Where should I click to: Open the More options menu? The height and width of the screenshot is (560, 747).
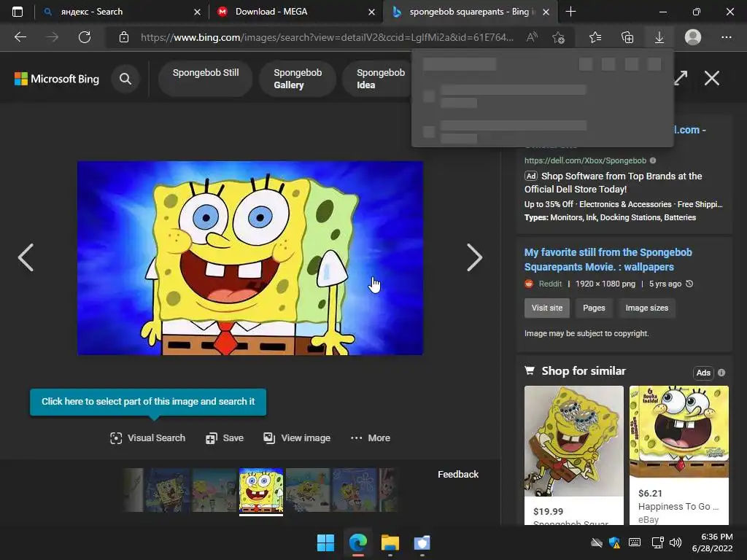370,438
